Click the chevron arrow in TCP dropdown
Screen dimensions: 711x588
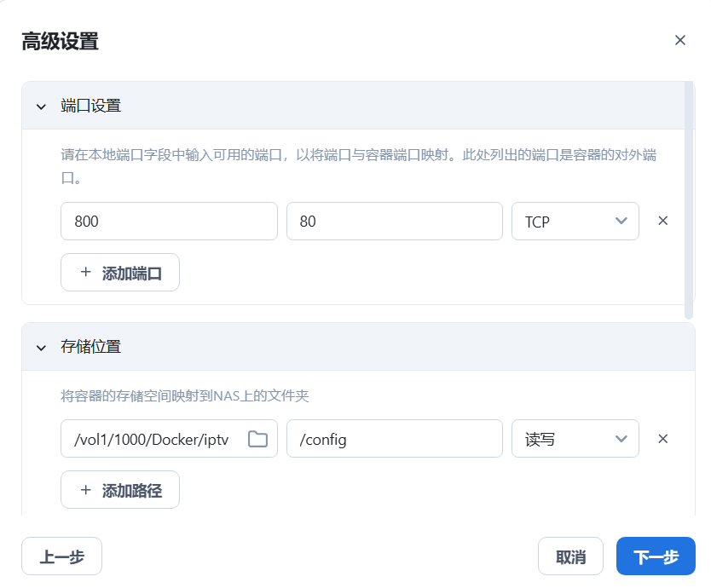(x=621, y=221)
